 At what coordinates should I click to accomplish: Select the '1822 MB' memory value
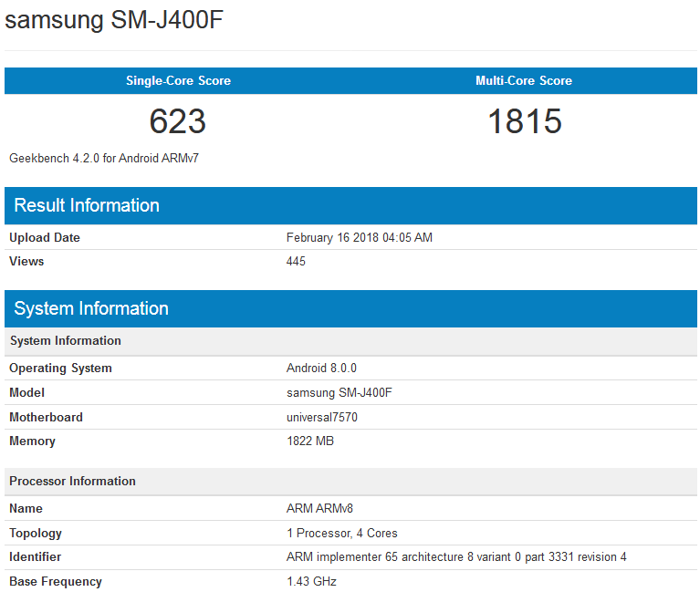tap(310, 441)
